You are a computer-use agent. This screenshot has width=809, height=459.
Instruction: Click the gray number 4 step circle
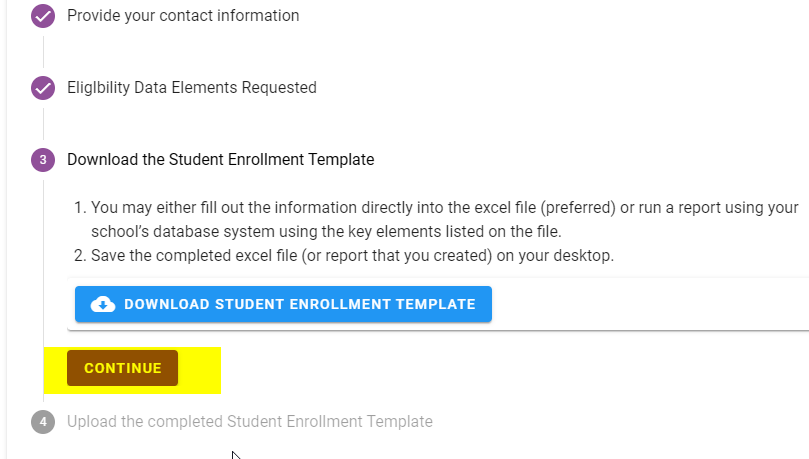(43, 422)
